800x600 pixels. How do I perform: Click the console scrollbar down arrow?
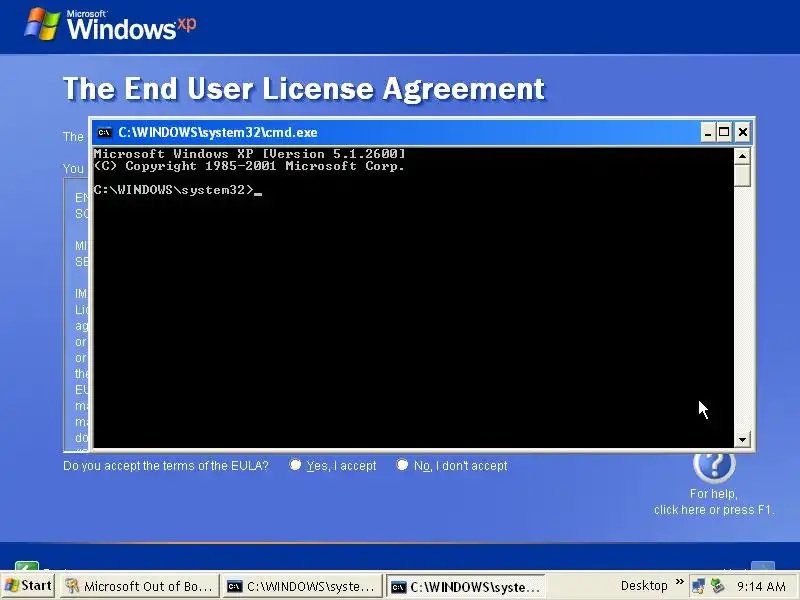[x=742, y=439]
